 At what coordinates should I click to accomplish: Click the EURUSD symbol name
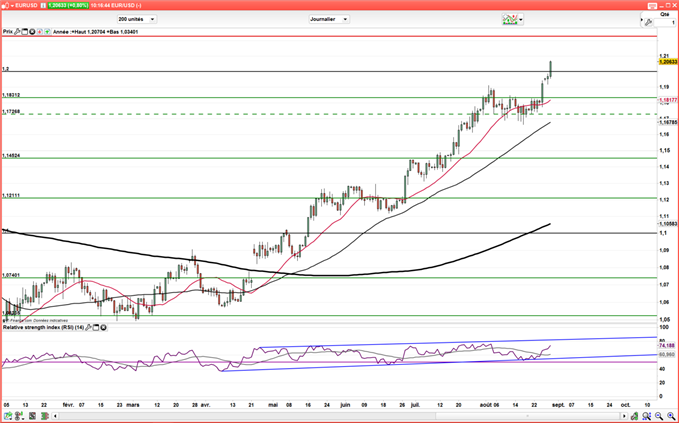coord(24,6)
